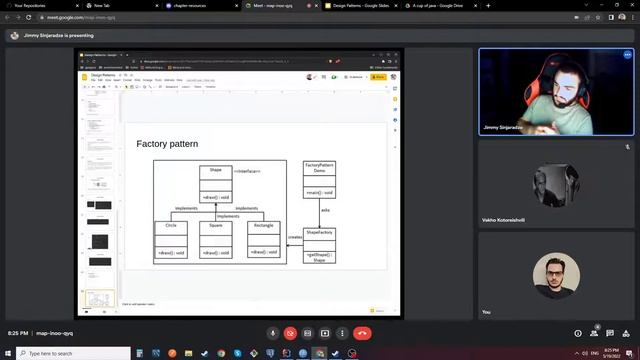Show the people participants panel
This screenshot has width=640, height=360.
(x=594, y=333)
